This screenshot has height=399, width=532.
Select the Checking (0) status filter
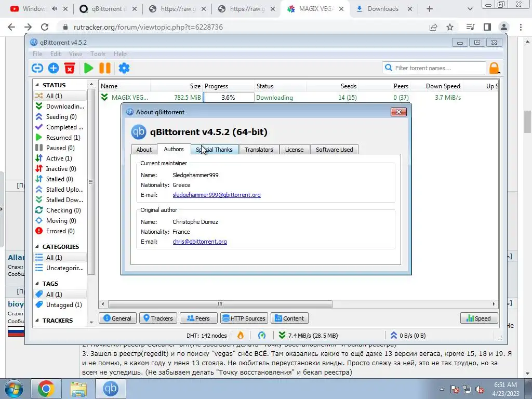tap(60, 210)
